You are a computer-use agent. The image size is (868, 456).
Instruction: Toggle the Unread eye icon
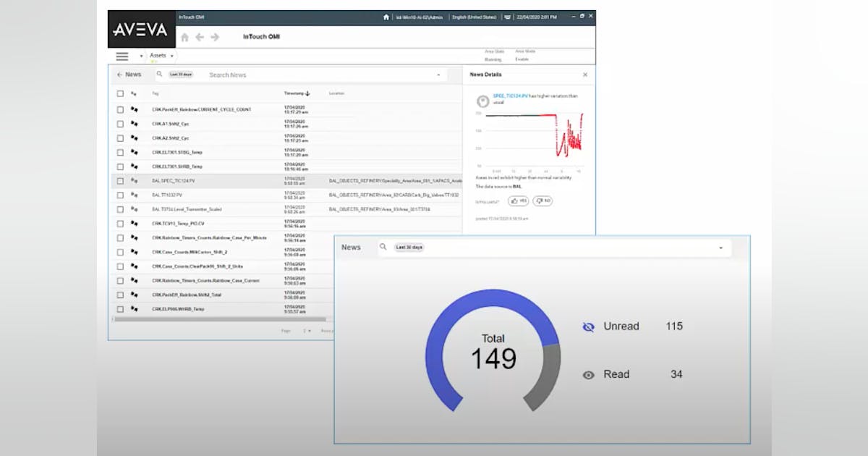pyautogui.click(x=587, y=326)
